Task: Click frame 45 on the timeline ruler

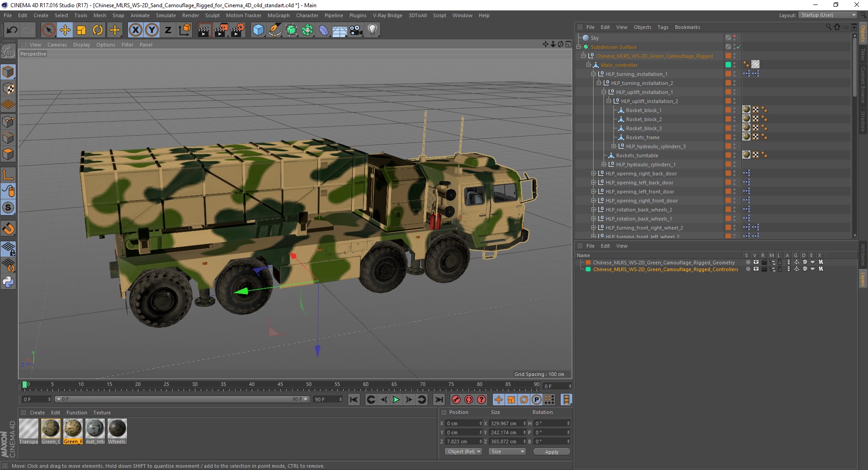Action: [280, 385]
